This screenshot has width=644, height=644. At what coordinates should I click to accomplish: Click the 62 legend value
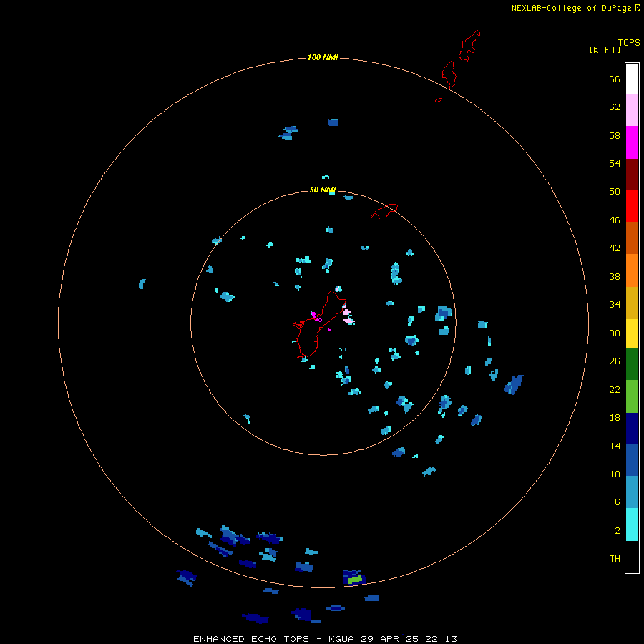point(615,107)
